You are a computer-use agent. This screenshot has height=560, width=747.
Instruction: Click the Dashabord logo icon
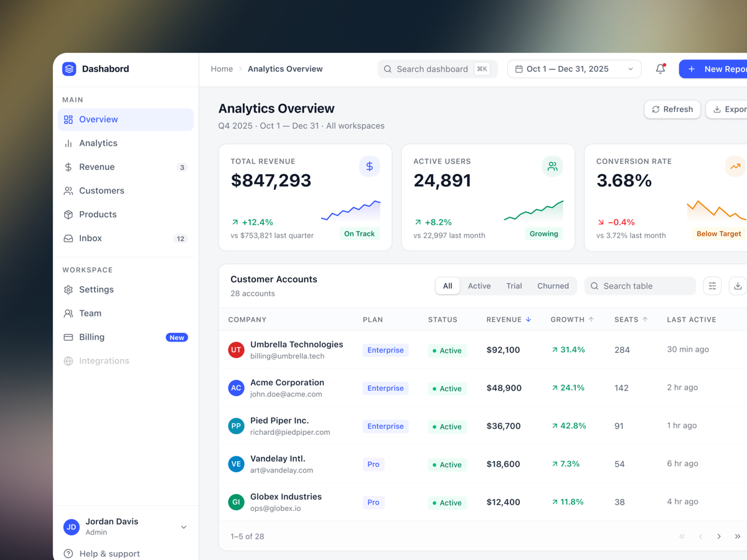(x=69, y=69)
